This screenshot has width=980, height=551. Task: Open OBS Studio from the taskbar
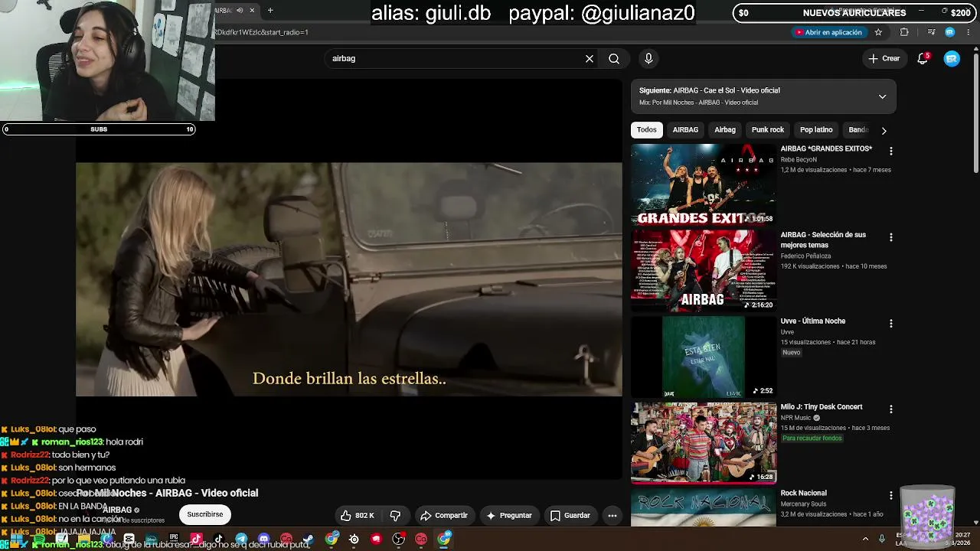click(399, 539)
